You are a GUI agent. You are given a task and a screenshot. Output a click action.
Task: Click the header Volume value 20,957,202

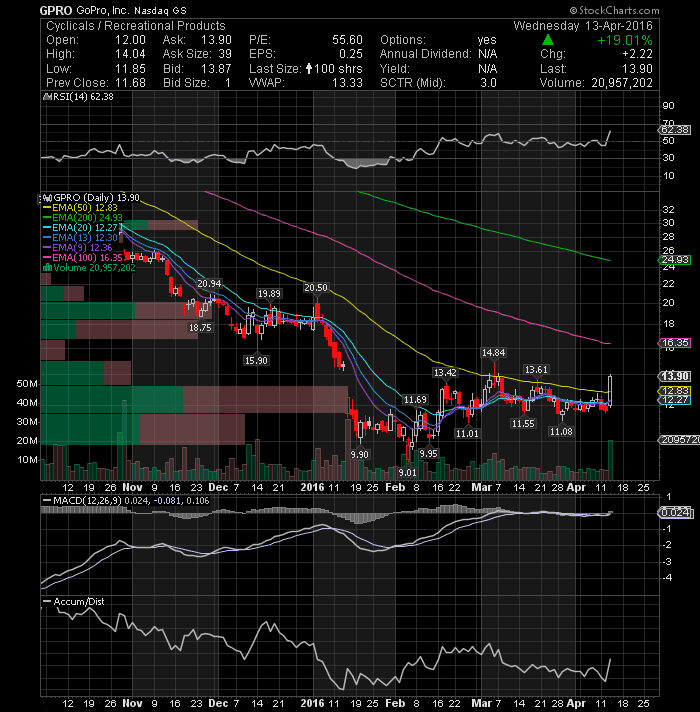click(622, 83)
